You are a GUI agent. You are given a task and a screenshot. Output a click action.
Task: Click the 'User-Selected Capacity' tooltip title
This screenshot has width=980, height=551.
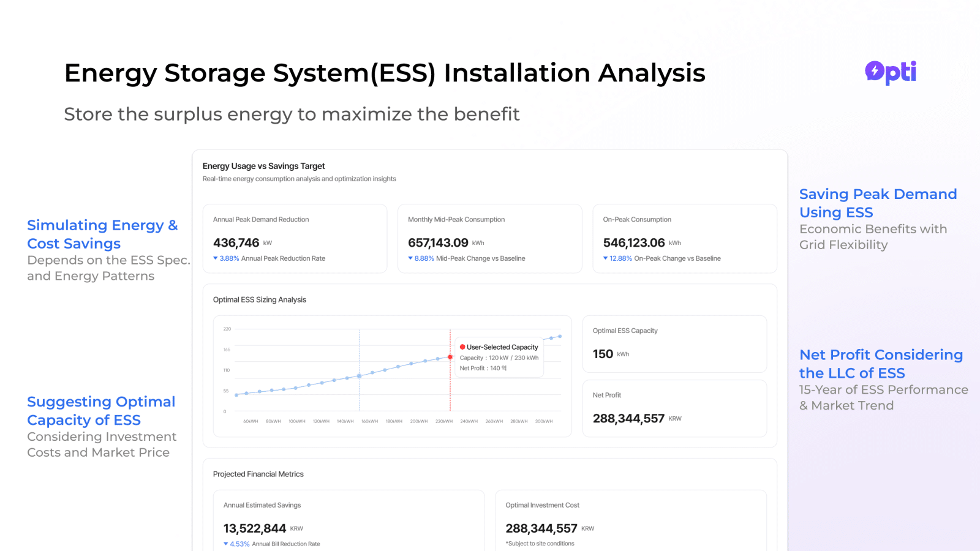[502, 347]
